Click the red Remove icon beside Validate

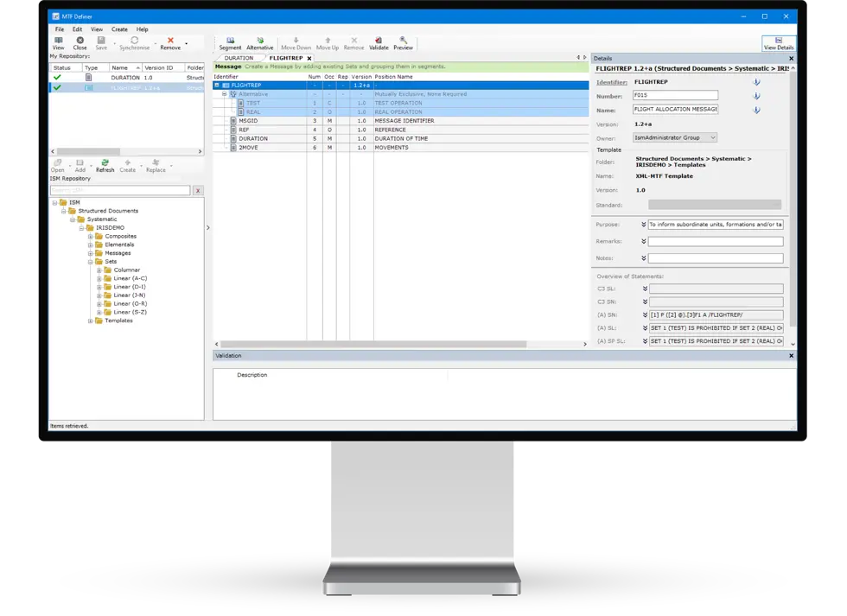[x=354, y=40]
